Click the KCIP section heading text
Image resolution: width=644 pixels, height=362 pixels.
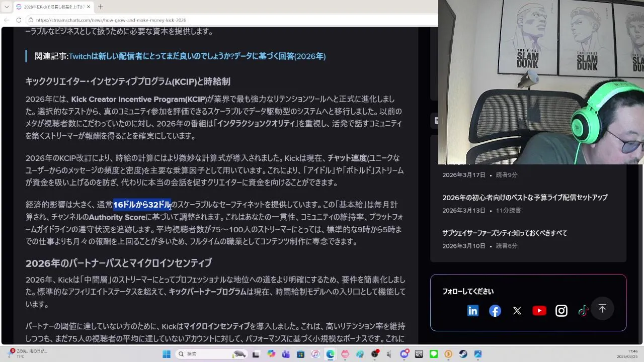[x=128, y=81]
